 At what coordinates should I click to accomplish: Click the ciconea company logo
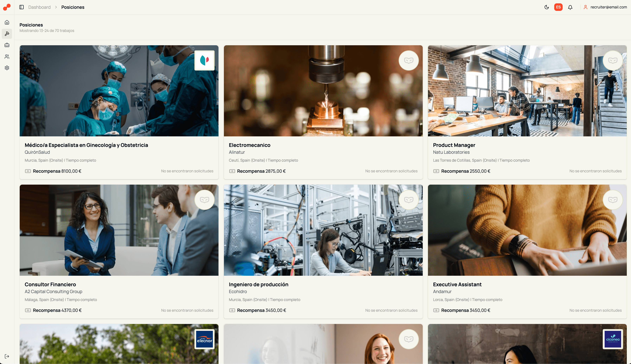(x=613, y=339)
